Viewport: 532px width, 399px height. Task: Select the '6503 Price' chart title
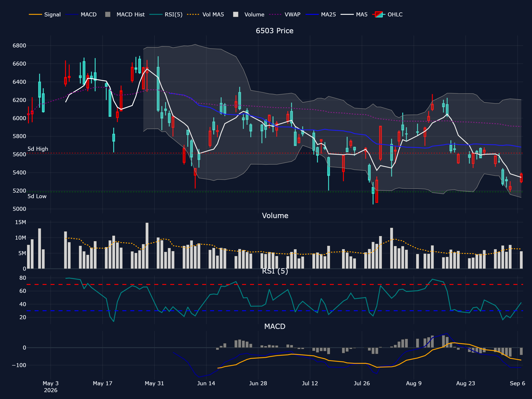pyautogui.click(x=274, y=31)
